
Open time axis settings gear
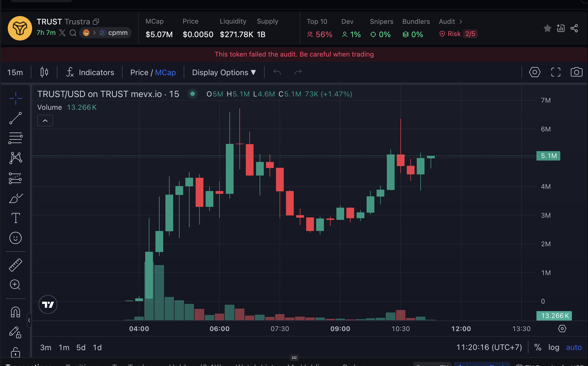(x=562, y=329)
